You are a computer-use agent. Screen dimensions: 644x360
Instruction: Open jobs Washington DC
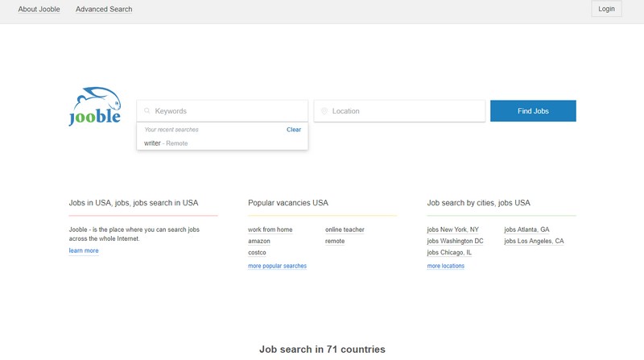pos(455,242)
